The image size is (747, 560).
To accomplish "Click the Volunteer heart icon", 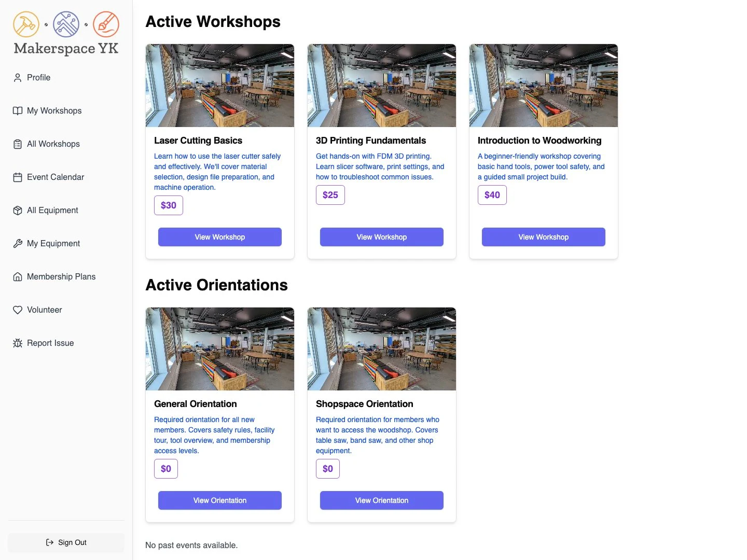I will (x=18, y=310).
